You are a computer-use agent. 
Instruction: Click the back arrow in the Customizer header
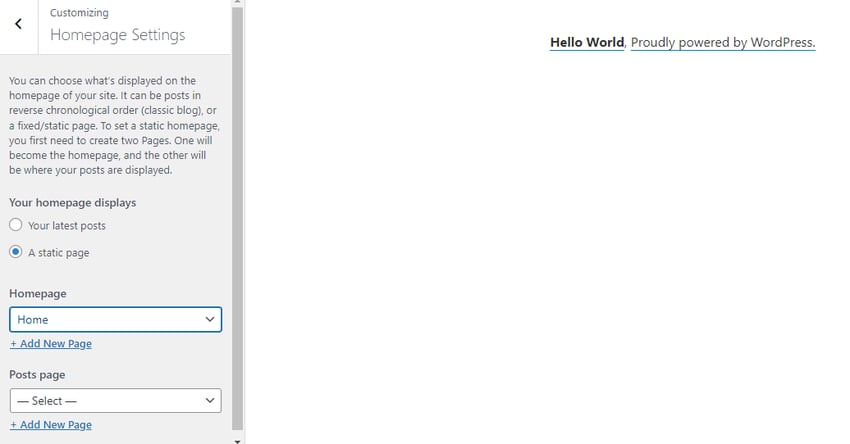[x=18, y=24]
